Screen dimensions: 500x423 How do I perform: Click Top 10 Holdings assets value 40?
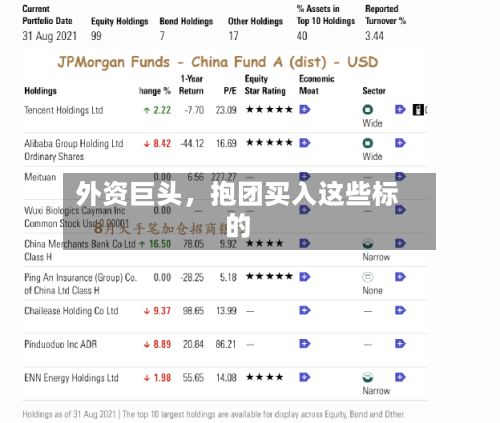302,36
